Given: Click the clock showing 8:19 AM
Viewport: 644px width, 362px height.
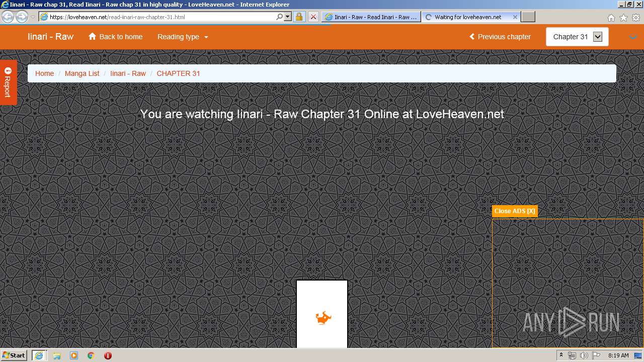Looking at the screenshot, I should [618, 355].
